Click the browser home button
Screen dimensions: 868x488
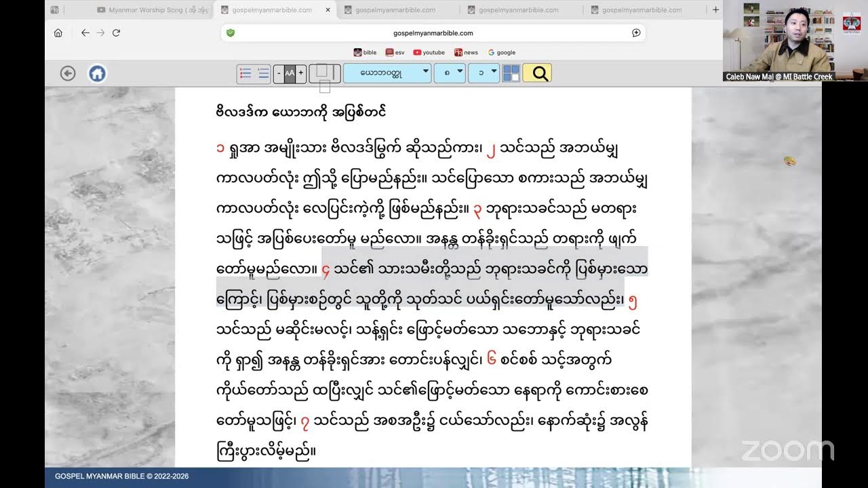pos(58,33)
